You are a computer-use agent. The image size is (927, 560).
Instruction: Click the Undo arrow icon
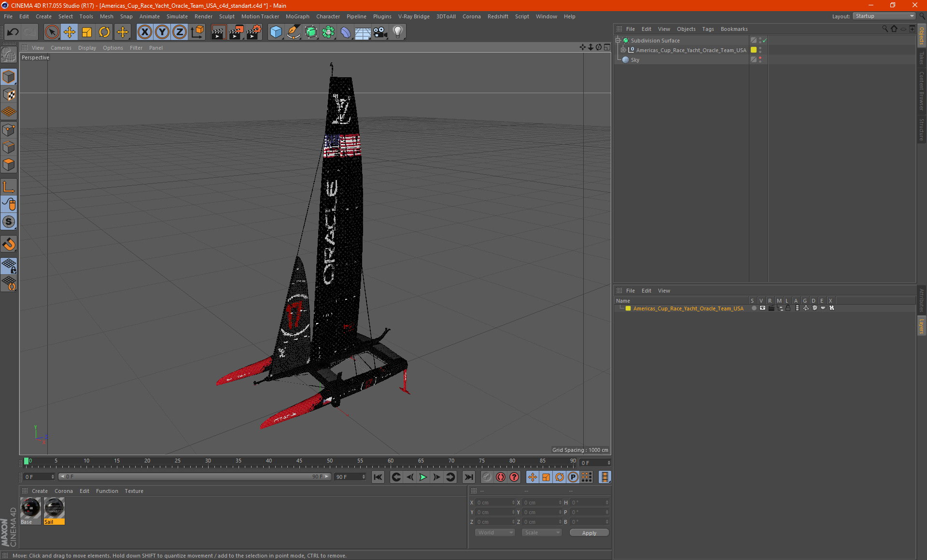point(13,32)
